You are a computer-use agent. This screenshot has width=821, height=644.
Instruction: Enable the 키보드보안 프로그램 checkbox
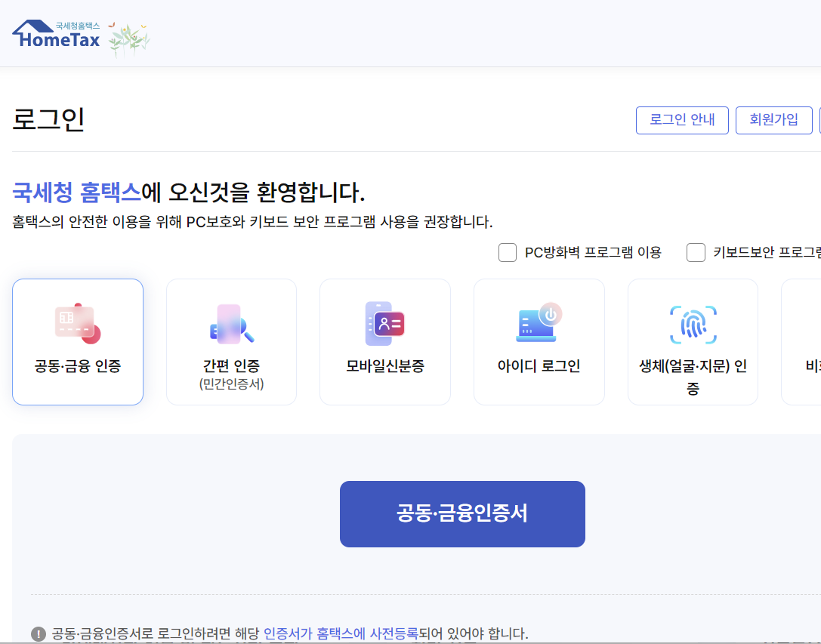coord(696,252)
